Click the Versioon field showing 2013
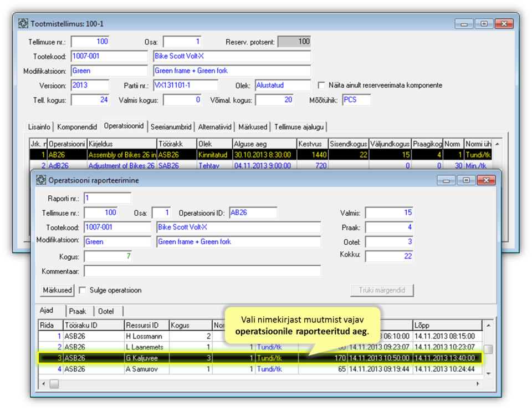The height and width of the screenshot is (410, 532). pos(90,85)
